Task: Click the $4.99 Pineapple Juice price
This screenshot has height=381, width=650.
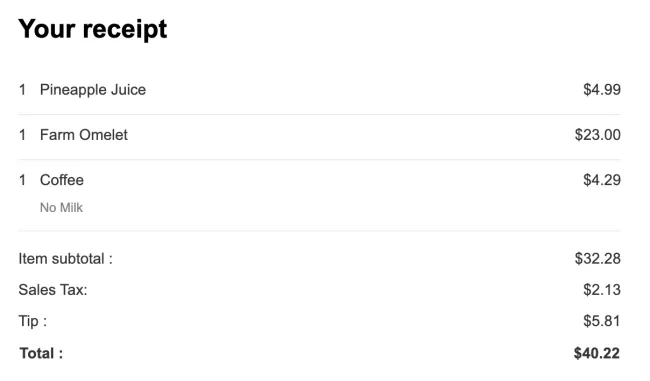Action: [x=601, y=90]
